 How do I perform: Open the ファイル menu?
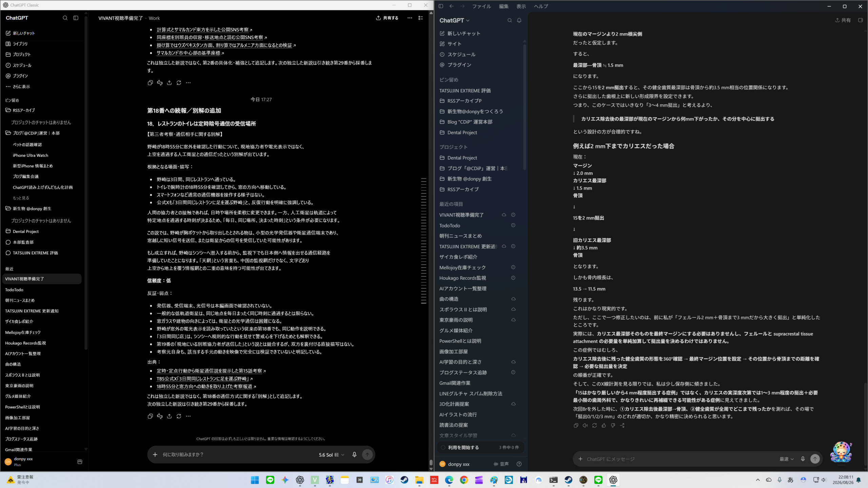click(x=481, y=6)
